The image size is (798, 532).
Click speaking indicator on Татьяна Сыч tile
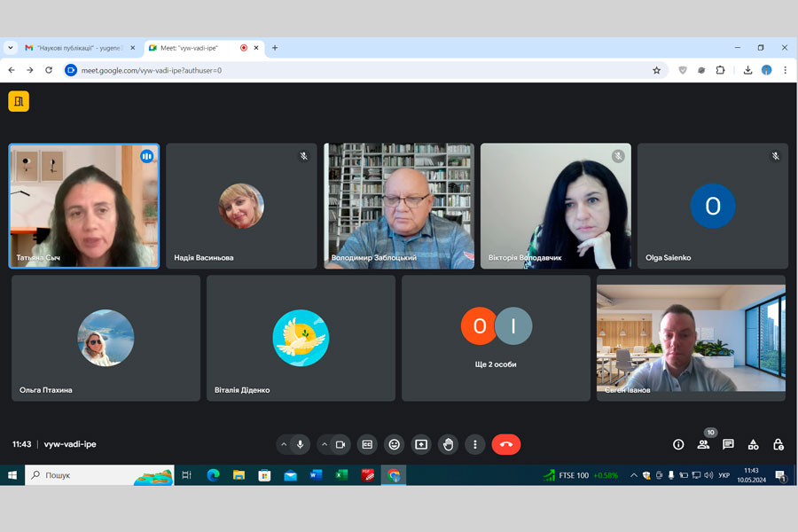[146, 156]
